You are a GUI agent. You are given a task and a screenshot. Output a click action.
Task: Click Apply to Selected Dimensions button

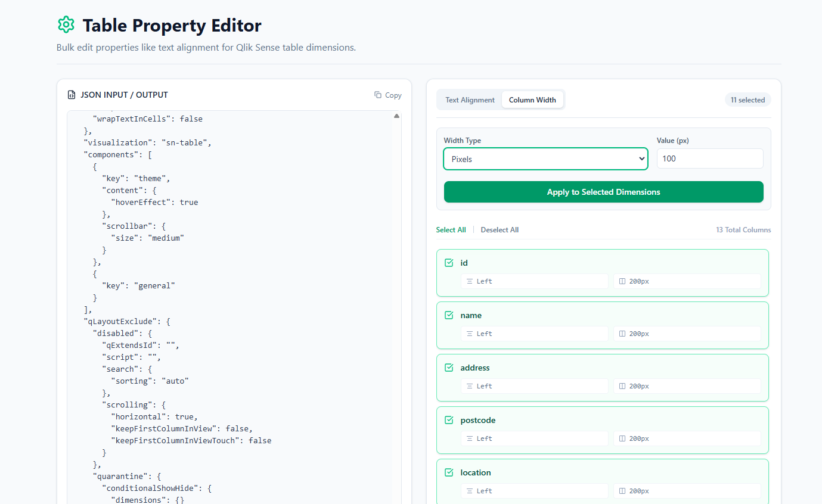point(603,192)
